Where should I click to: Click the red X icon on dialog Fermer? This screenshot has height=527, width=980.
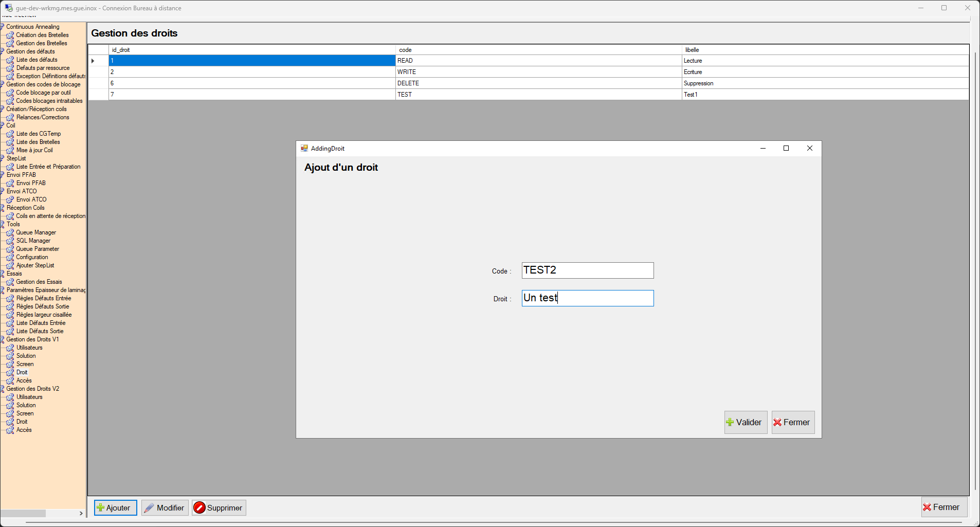pos(777,423)
